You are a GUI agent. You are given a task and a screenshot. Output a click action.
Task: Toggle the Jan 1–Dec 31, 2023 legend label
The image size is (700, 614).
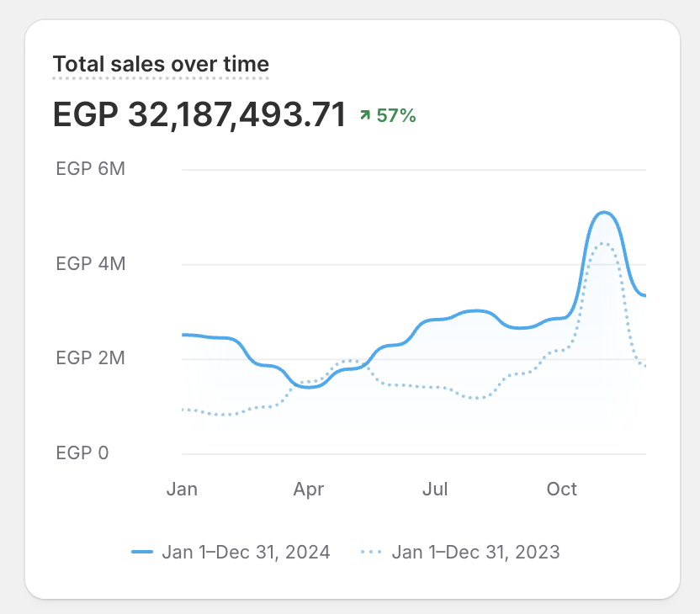(x=475, y=553)
